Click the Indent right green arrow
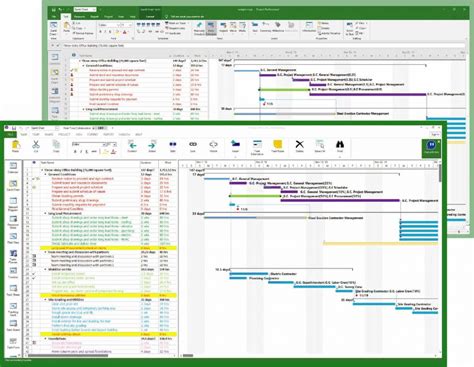474x367 pixels. click(x=152, y=145)
